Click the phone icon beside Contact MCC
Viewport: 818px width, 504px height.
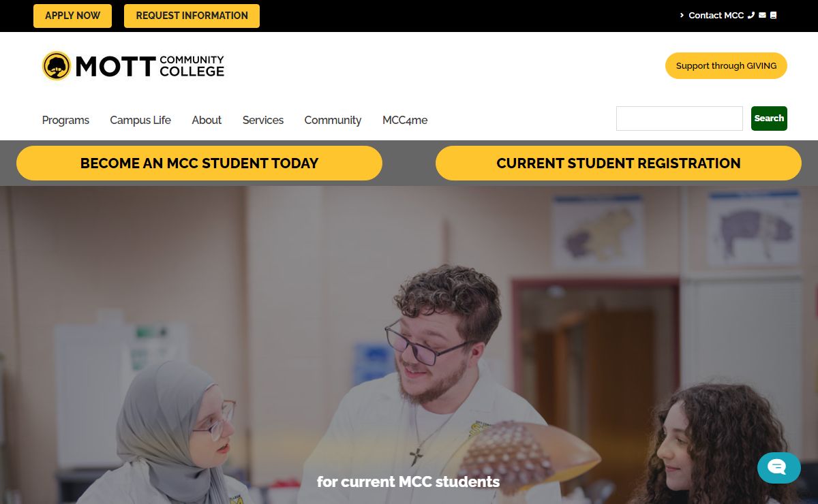(x=751, y=15)
